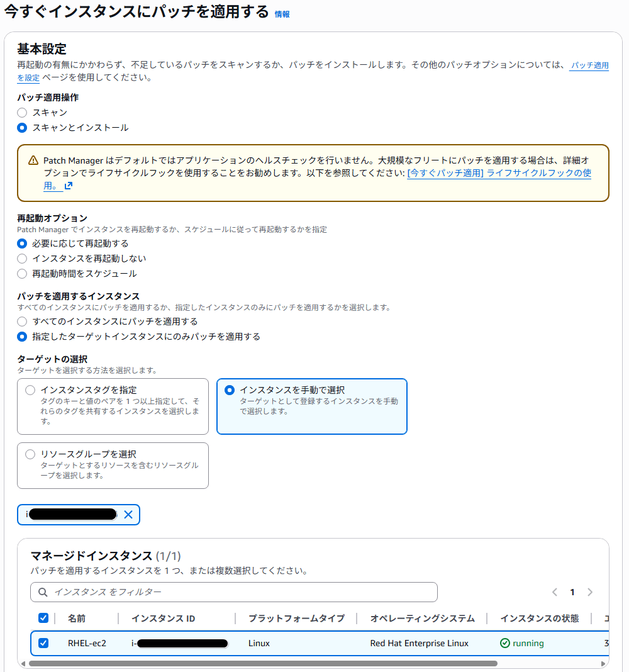Go to previous page of managed instances

pyautogui.click(x=555, y=592)
